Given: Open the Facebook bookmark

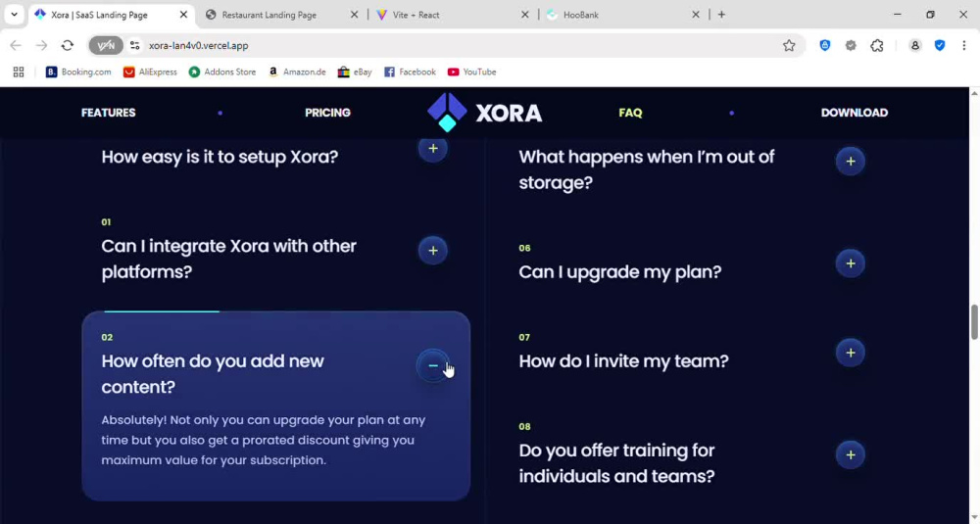Looking at the screenshot, I should pos(410,71).
